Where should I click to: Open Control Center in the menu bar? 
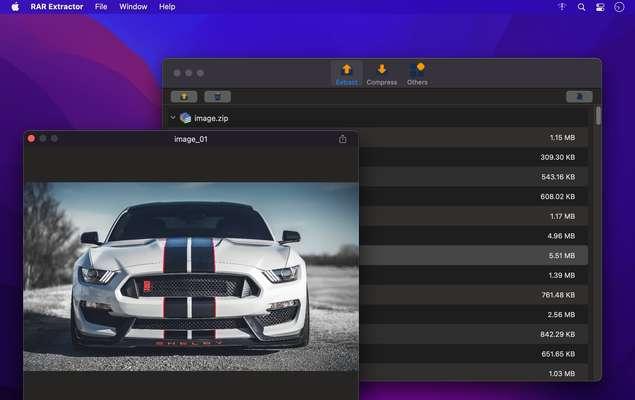tap(600, 7)
